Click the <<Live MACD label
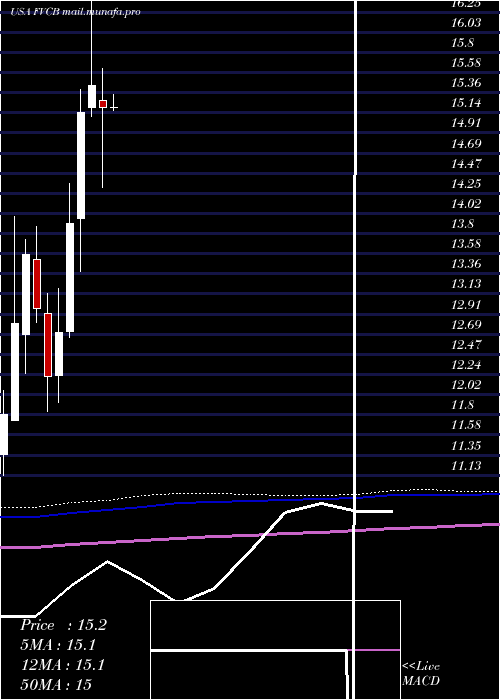Image resolution: width=500 pixels, height=700 pixels. pos(421,674)
